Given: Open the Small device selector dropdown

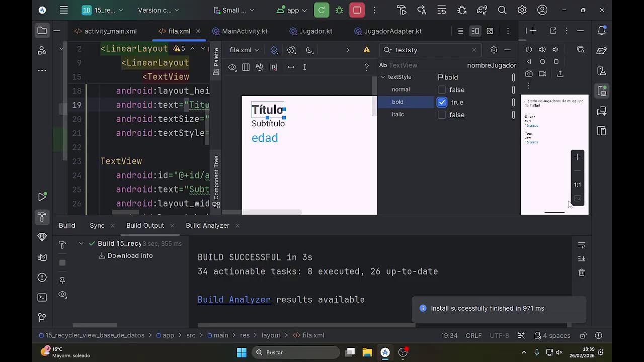Looking at the screenshot, I should click(x=234, y=10).
